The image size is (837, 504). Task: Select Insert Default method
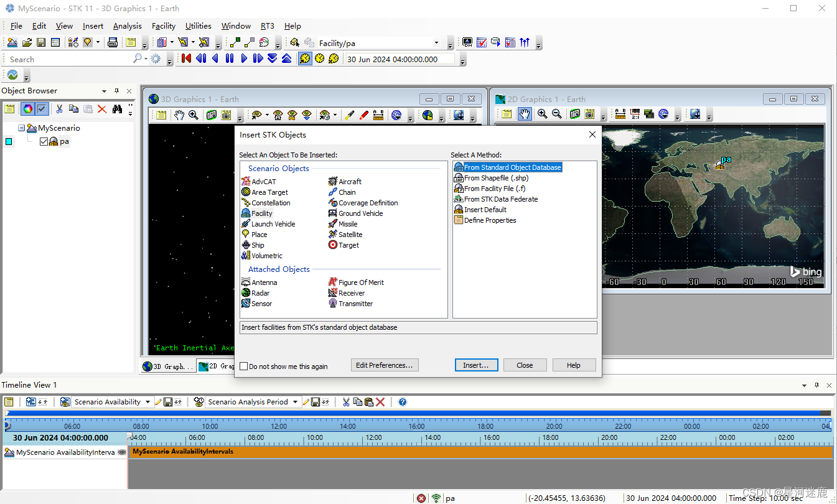tap(480, 210)
